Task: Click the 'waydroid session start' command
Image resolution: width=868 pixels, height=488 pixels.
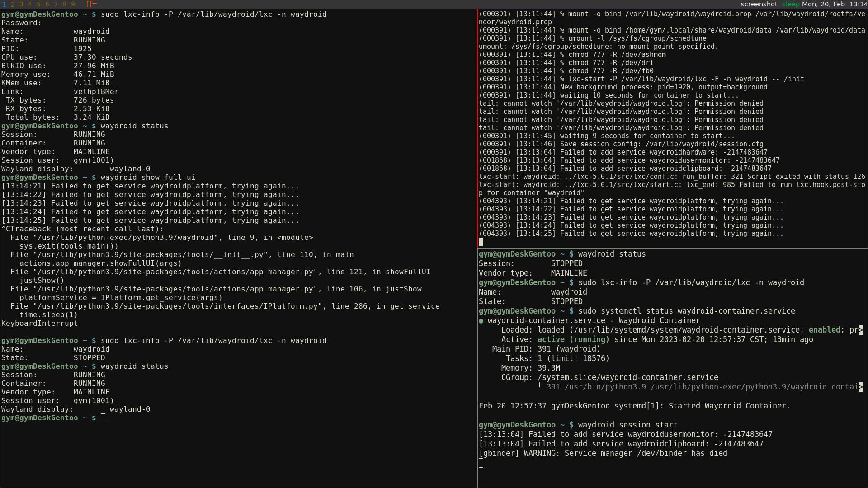Action: click(628, 425)
